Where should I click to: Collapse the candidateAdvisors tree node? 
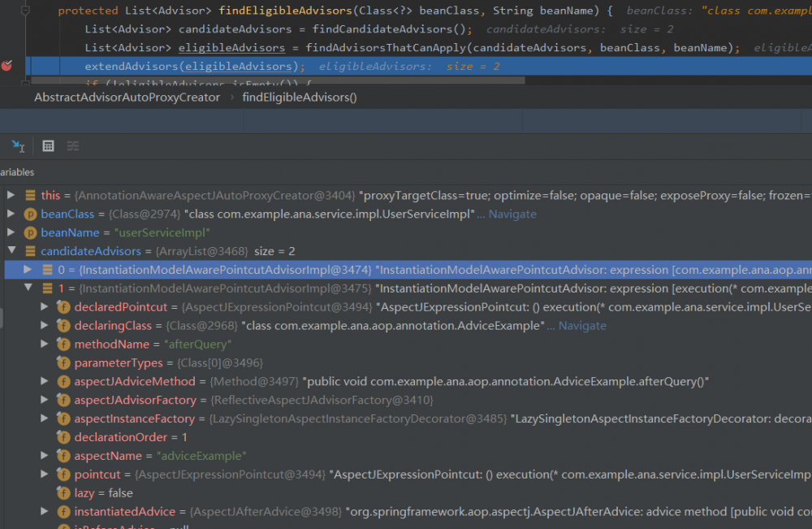11,251
